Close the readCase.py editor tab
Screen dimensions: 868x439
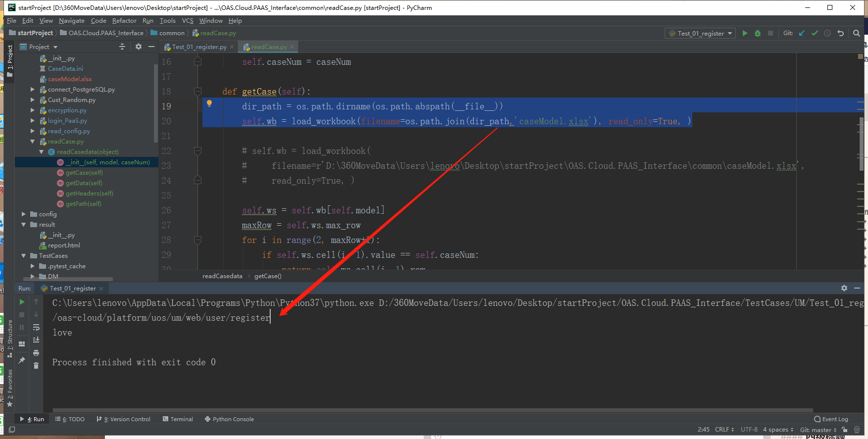[292, 47]
